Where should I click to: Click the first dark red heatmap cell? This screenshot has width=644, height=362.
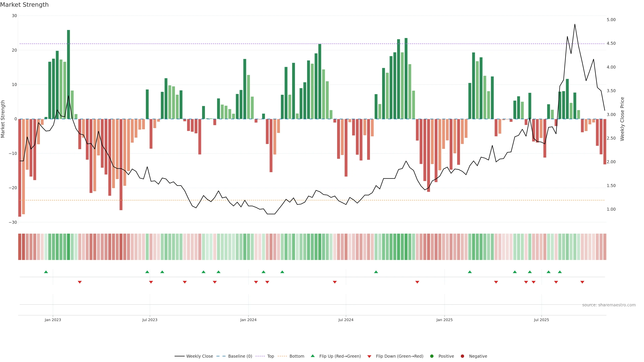pyautogui.click(x=20, y=247)
